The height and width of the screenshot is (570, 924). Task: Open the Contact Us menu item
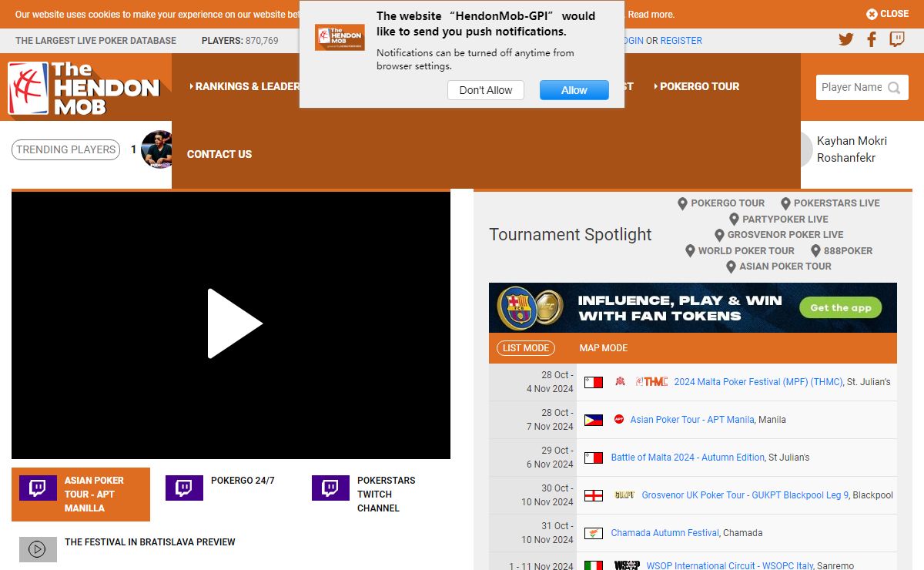219,154
